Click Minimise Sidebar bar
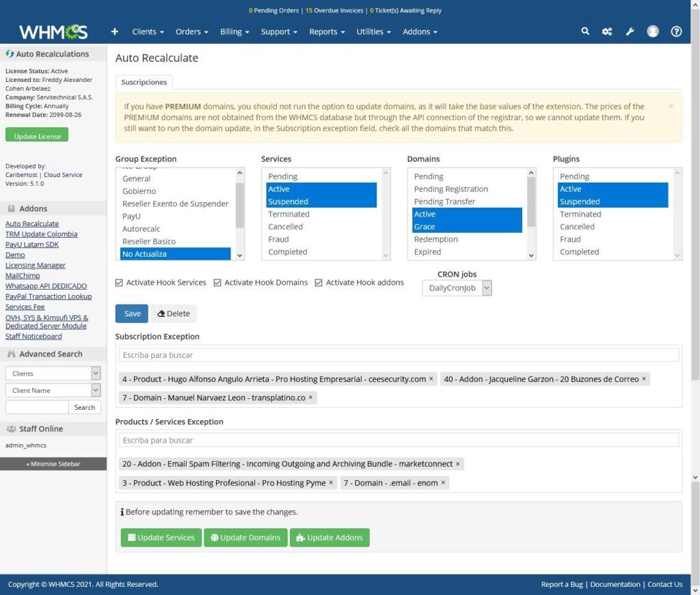700x595 pixels. (x=53, y=464)
